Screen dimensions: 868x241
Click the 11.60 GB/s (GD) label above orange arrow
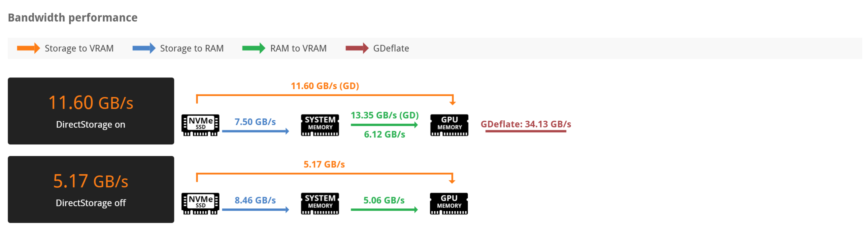(325, 86)
